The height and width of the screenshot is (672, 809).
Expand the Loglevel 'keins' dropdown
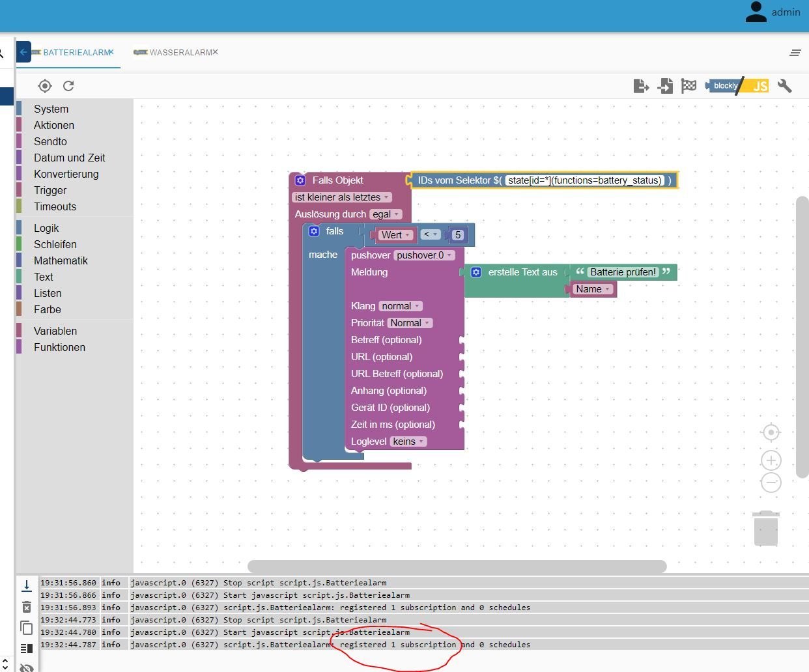click(x=408, y=441)
